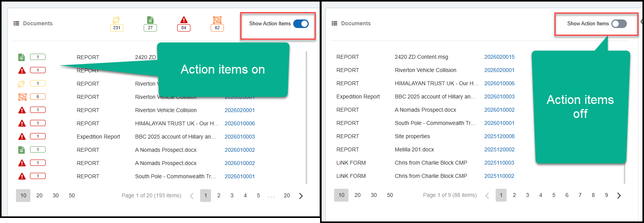The height and width of the screenshot is (223, 644).
Task: Click the yellow broken-link icon showing 231
Action: [x=116, y=20]
